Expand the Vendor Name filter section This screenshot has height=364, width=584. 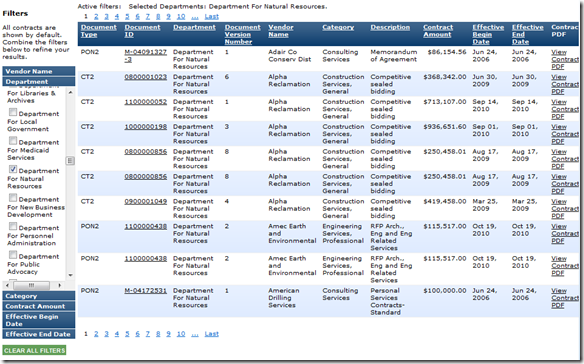point(39,71)
